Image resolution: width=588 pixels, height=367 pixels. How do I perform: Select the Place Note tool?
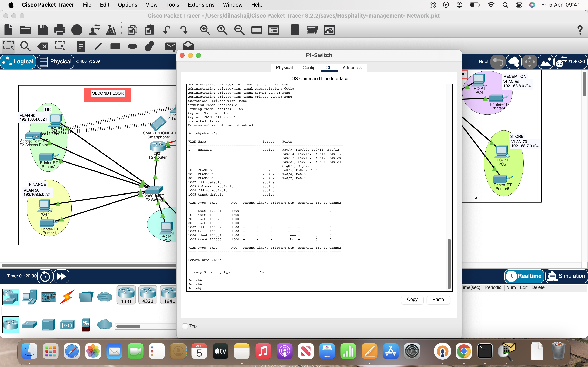click(81, 46)
